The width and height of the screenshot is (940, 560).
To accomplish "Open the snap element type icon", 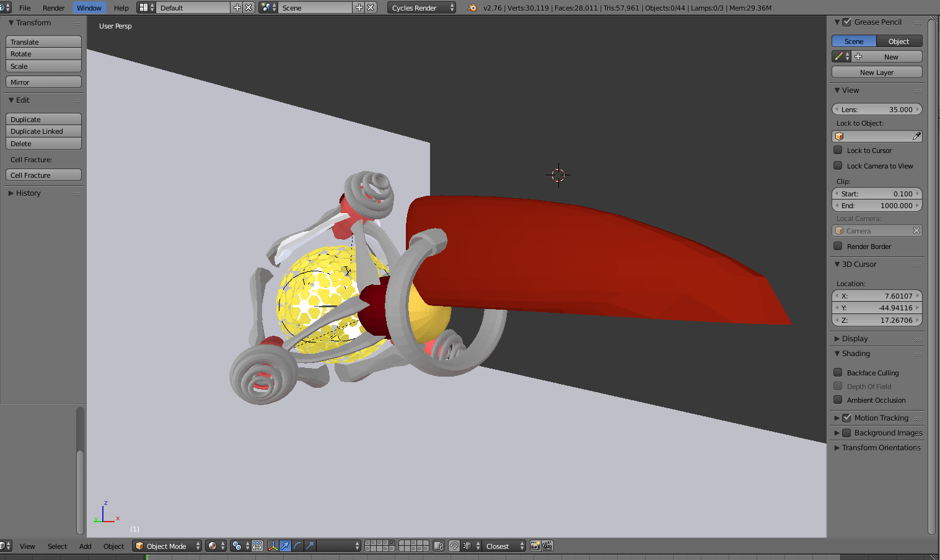I will (472, 546).
